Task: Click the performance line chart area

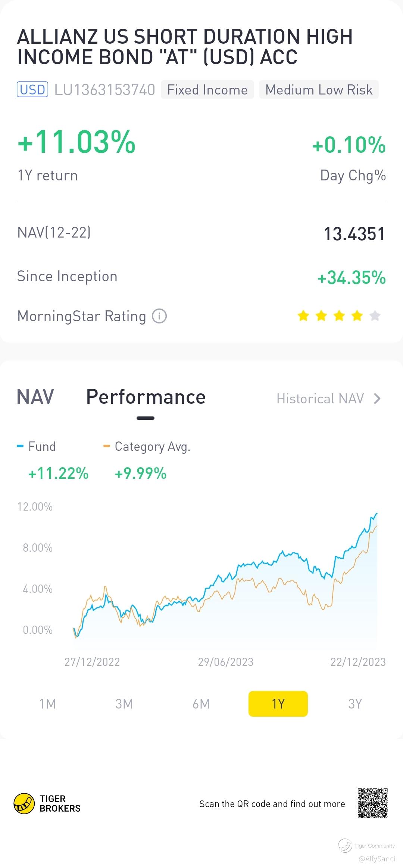Action: (226, 583)
